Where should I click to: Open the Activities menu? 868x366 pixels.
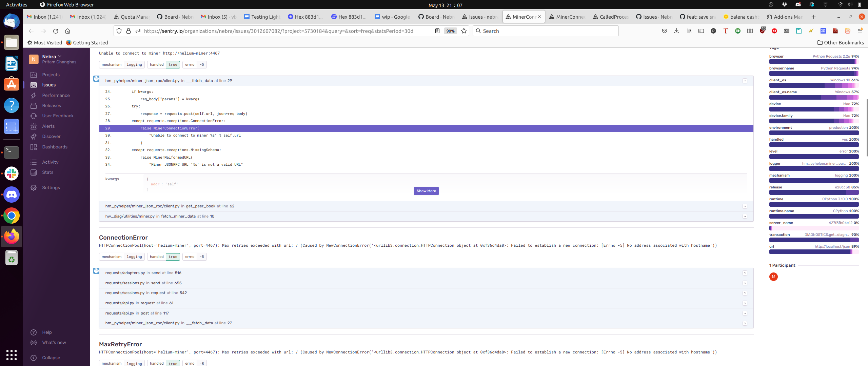pos(16,5)
